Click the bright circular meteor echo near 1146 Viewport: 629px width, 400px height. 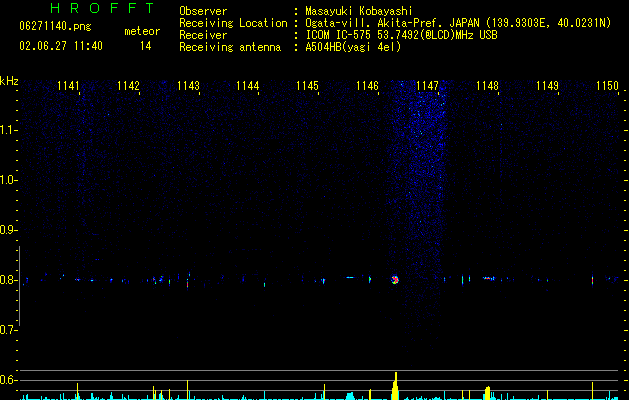point(395,280)
